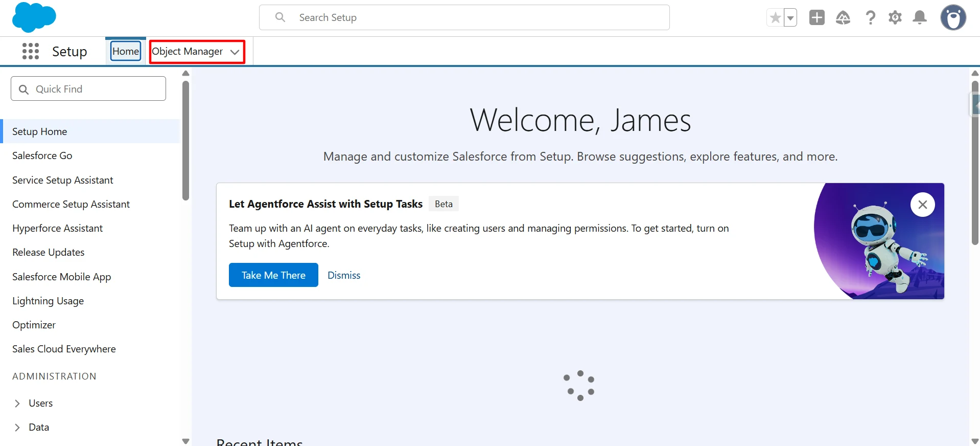
Task: Open the favorites list dropdown arrow
Action: click(x=790, y=18)
